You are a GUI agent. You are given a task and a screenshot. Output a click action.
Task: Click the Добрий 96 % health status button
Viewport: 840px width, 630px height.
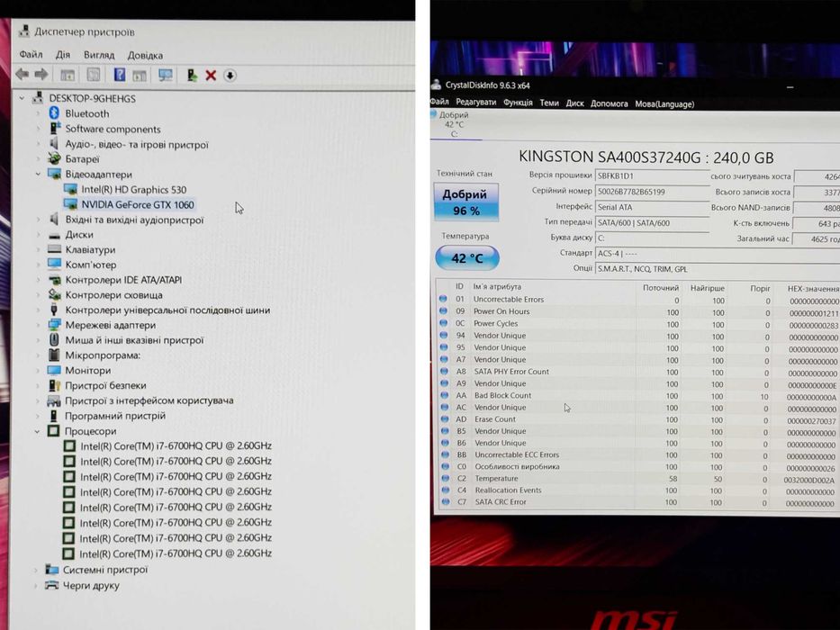point(465,202)
